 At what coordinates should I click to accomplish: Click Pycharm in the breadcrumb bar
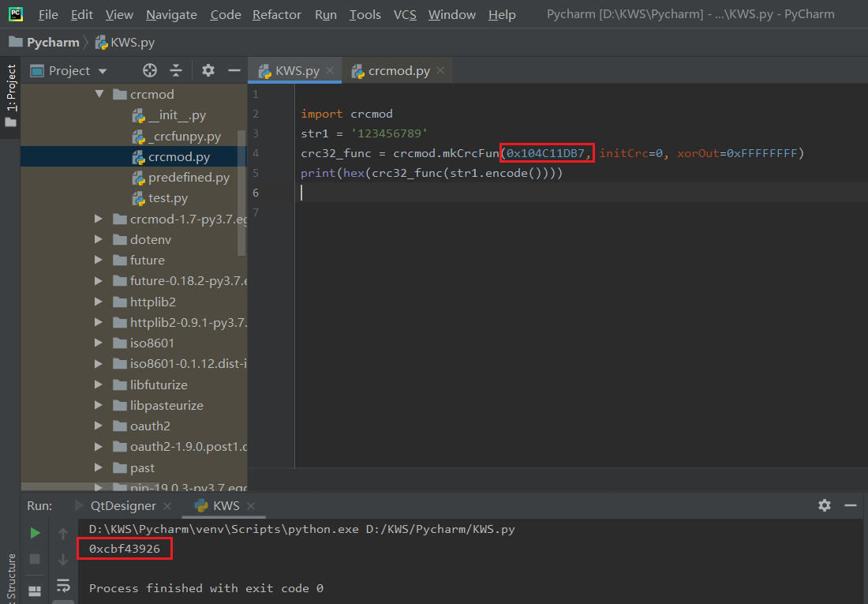53,42
